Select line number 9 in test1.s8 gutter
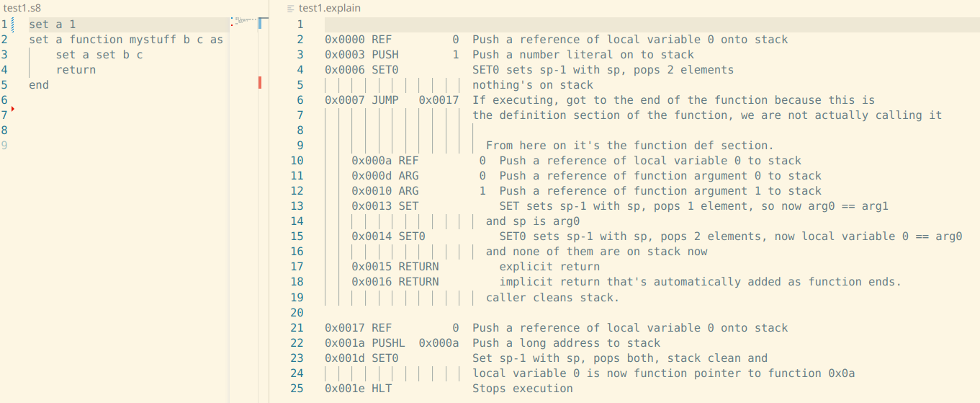This screenshot has height=403, width=980. tap(4, 146)
